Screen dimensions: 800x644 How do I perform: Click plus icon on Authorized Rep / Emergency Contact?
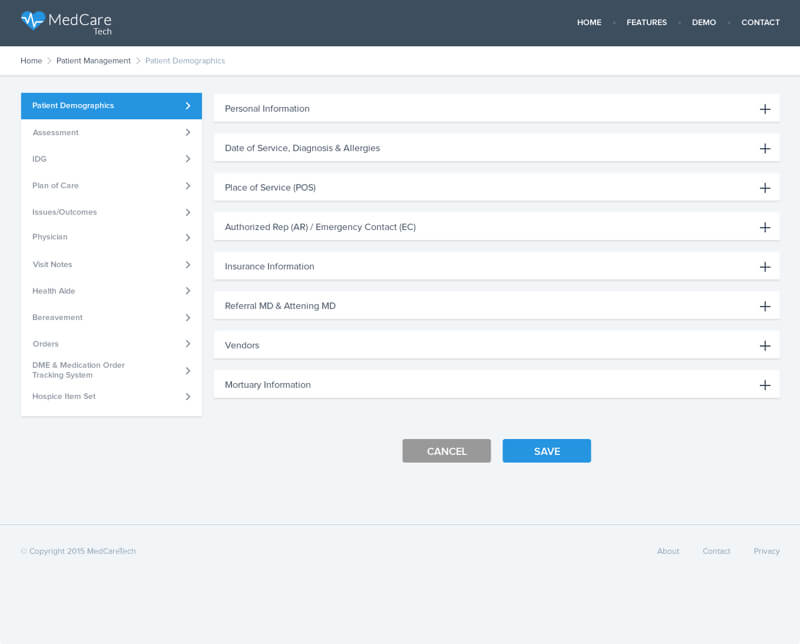tap(765, 227)
